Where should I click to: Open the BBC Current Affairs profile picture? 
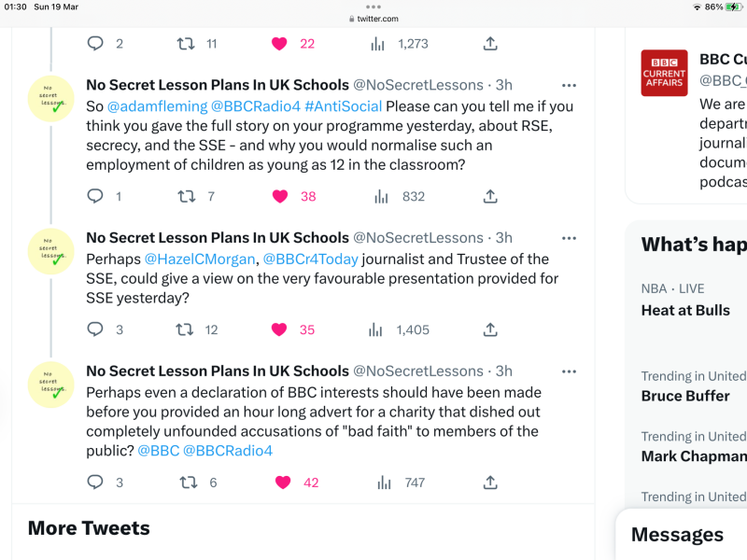(x=664, y=73)
